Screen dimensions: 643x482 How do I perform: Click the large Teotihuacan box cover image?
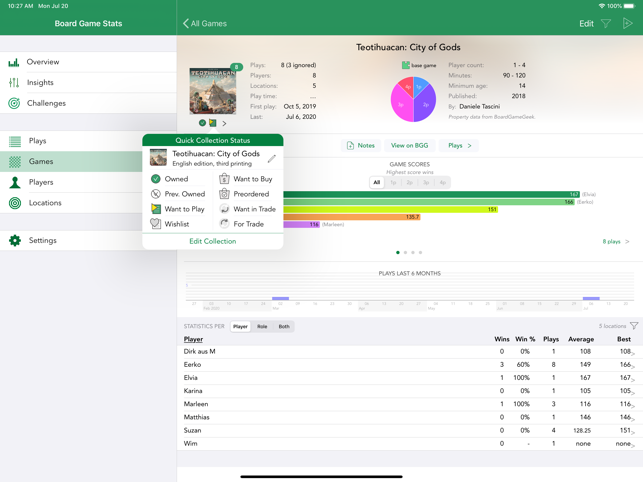pyautogui.click(x=213, y=91)
